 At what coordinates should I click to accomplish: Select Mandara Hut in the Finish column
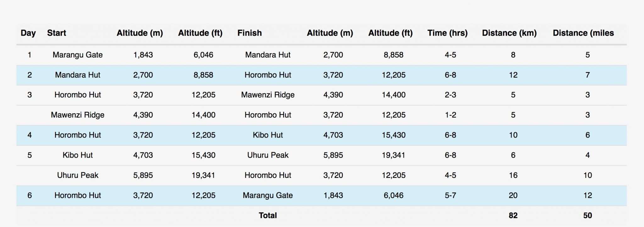[268, 55]
